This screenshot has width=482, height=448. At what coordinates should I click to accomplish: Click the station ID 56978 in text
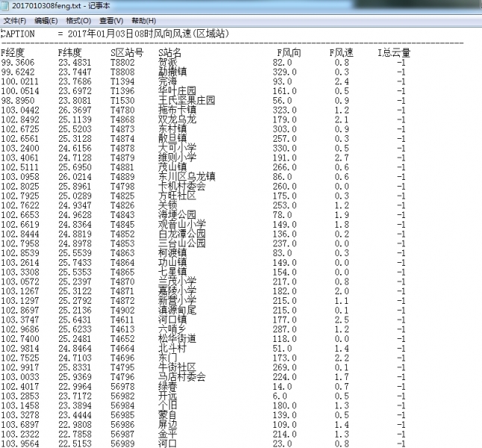(x=123, y=386)
